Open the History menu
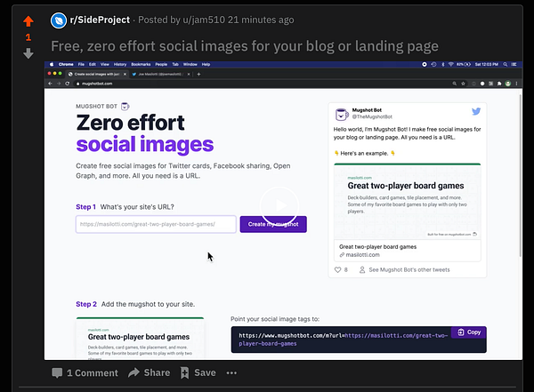The width and height of the screenshot is (534, 392). [120, 64]
